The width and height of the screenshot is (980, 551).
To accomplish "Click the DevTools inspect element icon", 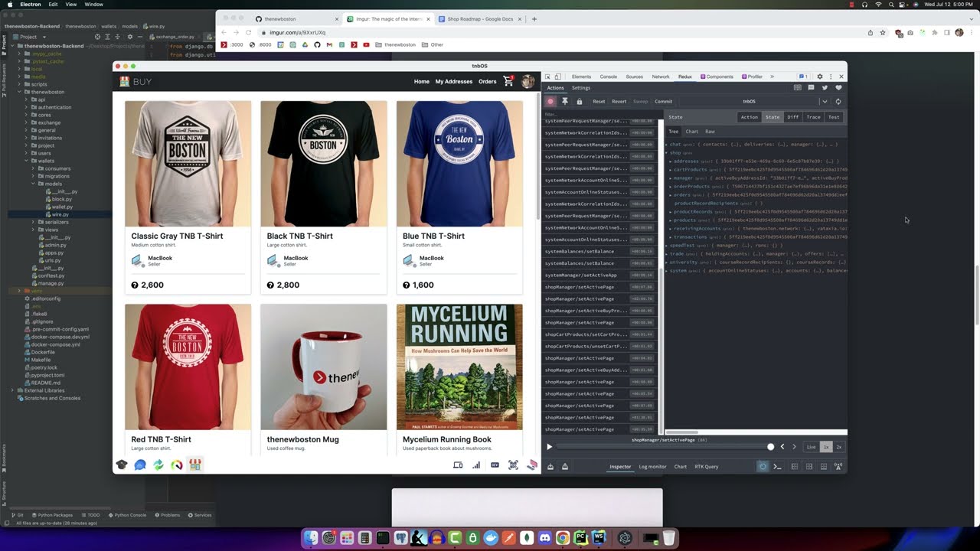I will [547, 77].
